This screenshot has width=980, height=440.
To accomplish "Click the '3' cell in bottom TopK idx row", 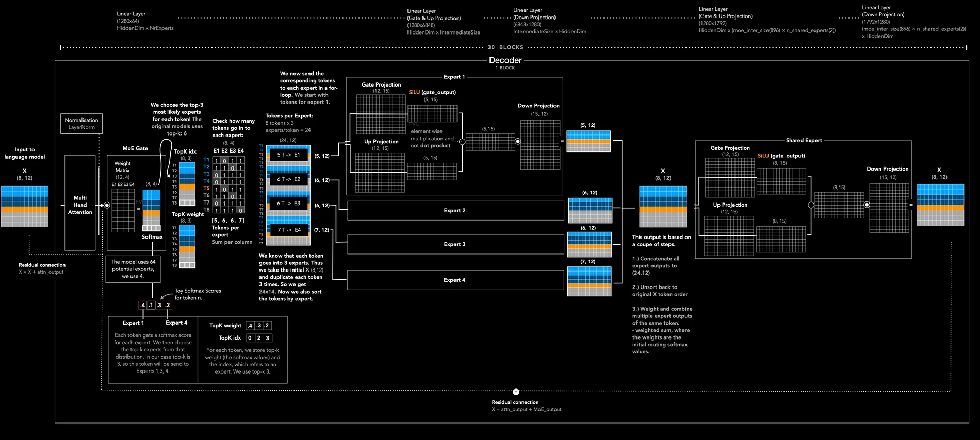I will tap(267, 338).
